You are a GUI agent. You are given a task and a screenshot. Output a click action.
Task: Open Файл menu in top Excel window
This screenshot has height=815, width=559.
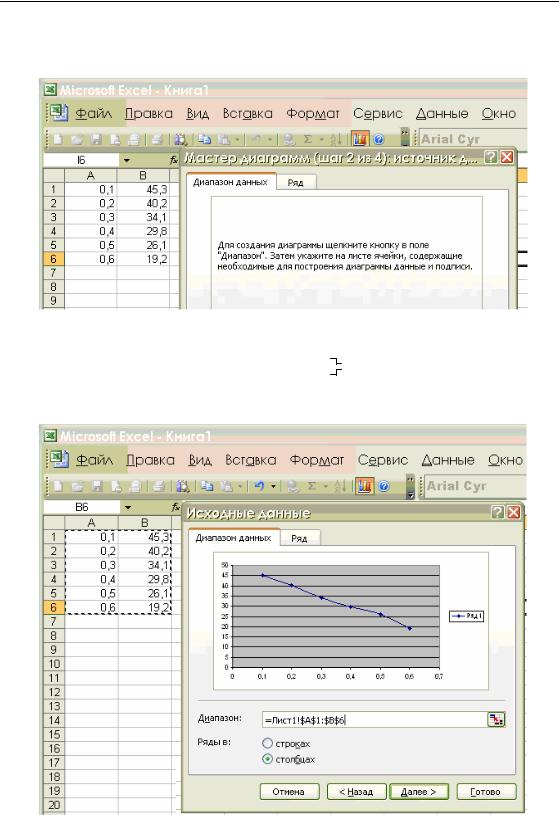(x=94, y=113)
